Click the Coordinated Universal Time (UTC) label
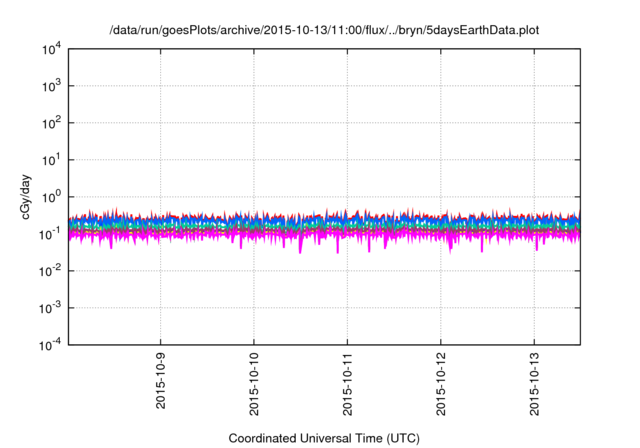640x448 pixels. [x=324, y=439]
